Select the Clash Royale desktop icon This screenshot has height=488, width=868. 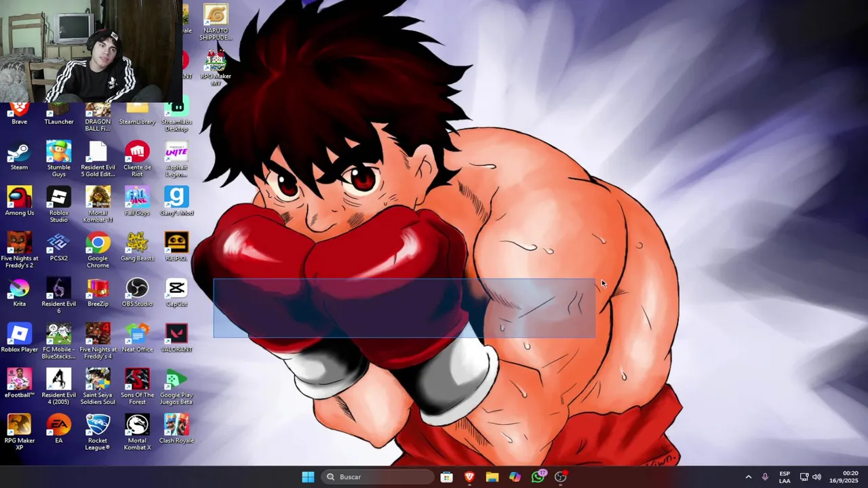[176, 428]
